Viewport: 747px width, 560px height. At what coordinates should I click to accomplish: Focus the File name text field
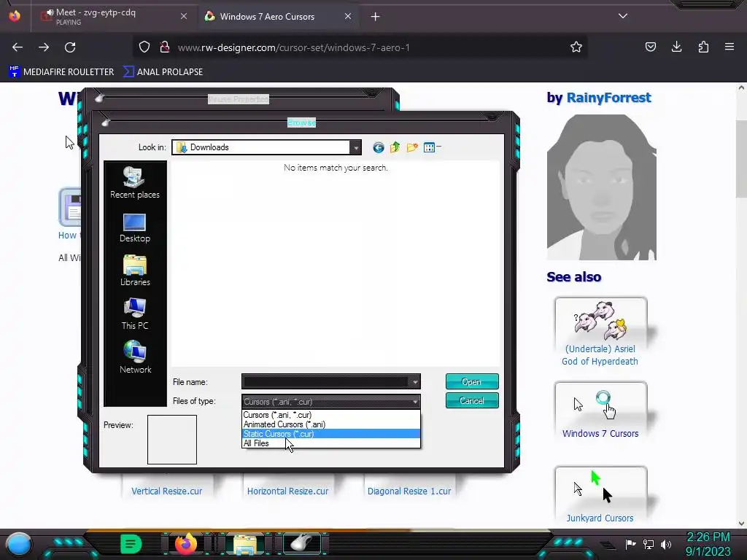(x=326, y=382)
